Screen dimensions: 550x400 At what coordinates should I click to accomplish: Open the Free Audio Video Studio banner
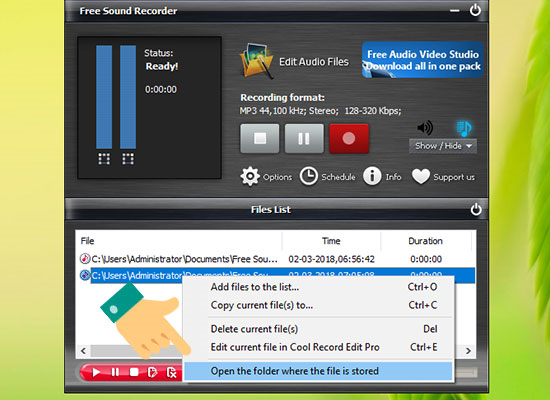click(423, 60)
